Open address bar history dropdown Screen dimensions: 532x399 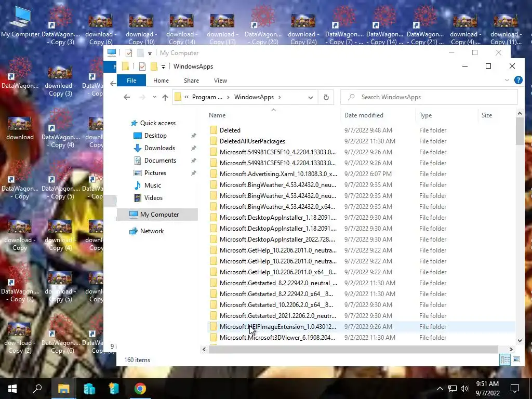click(x=311, y=97)
